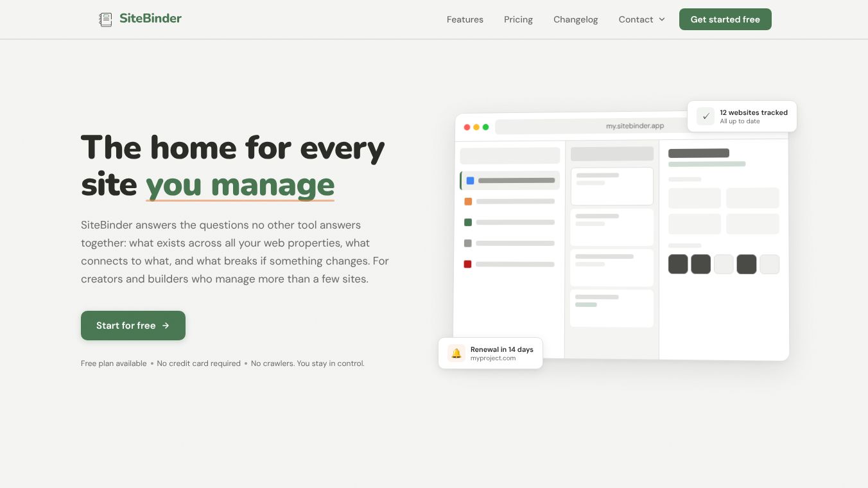Select the blue square site row in the mockup
This screenshot has height=488, width=868.
[x=510, y=180]
